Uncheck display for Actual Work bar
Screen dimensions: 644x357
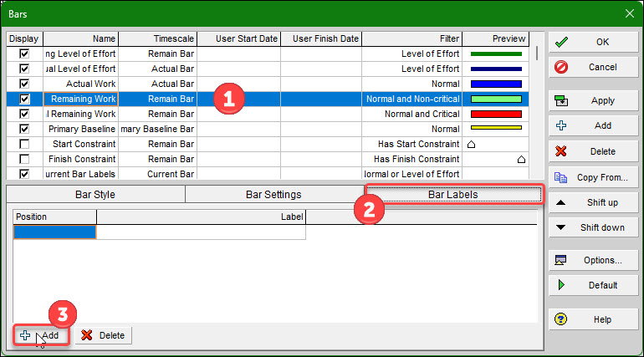tap(24, 84)
